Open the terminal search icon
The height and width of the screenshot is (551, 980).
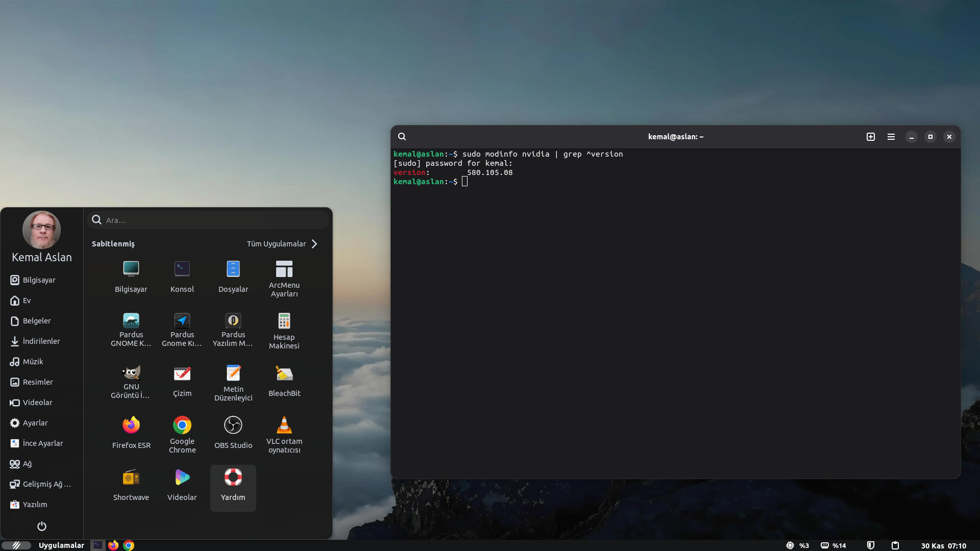point(402,137)
